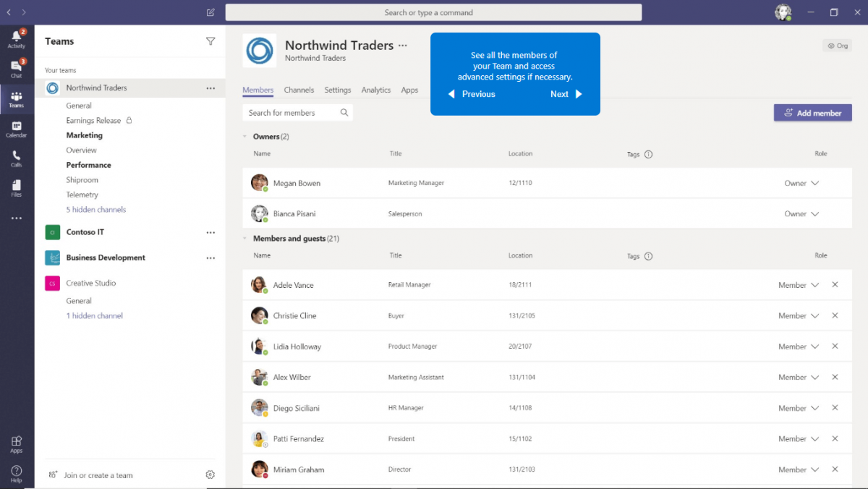868x489 pixels.
Task: Click the filter teams funnel icon
Action: [x=210, y=41]
